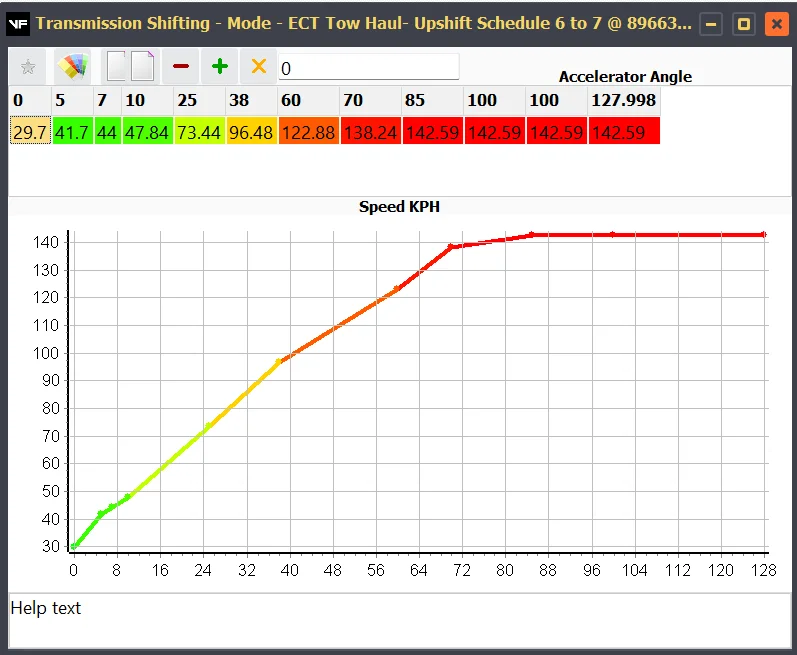Focus the value input field showing 0
797x655 pixels.
[368, 68]
